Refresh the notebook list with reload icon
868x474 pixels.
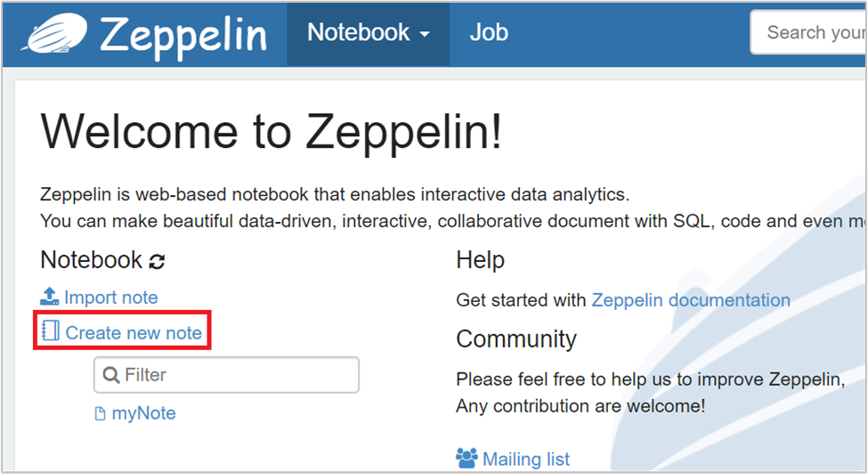158,262
